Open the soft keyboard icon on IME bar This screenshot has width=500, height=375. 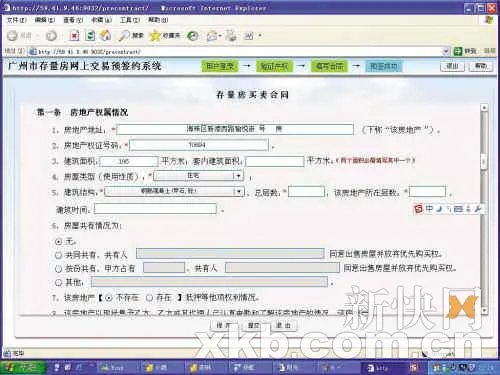pos(459,209)
